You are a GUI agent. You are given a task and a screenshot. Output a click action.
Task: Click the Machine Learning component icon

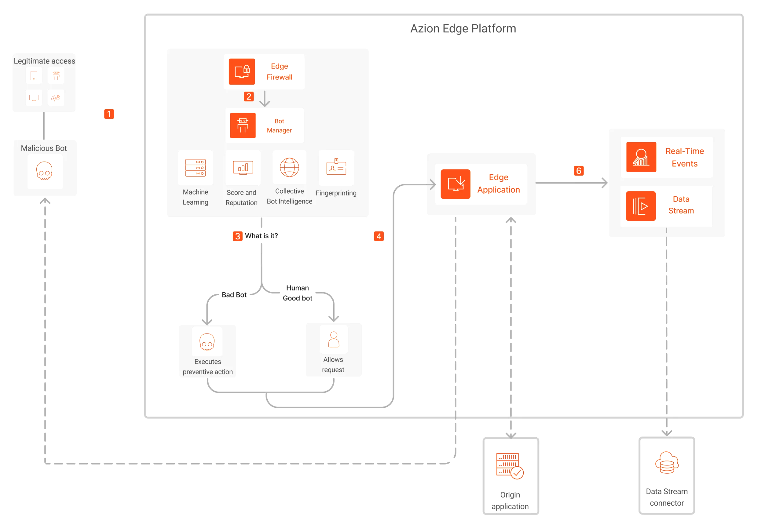tap(195, 171)
